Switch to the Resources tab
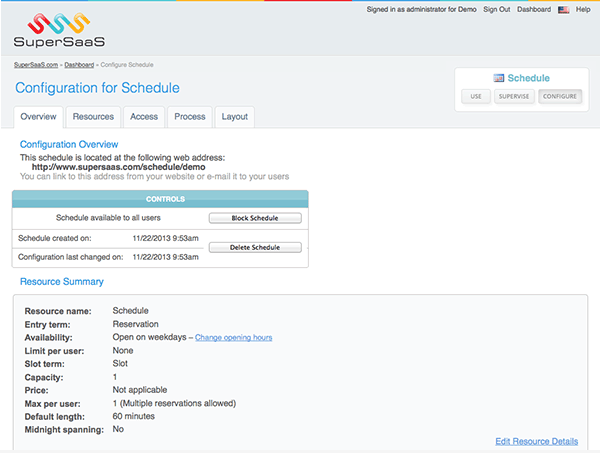This screenshot has height=453, width=600. click(x=93, y=117)
